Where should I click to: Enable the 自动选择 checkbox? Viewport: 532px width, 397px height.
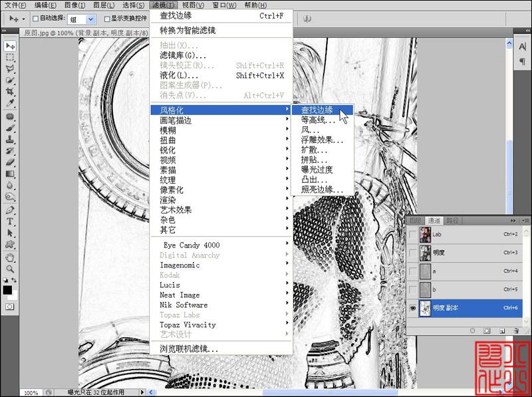35,19
